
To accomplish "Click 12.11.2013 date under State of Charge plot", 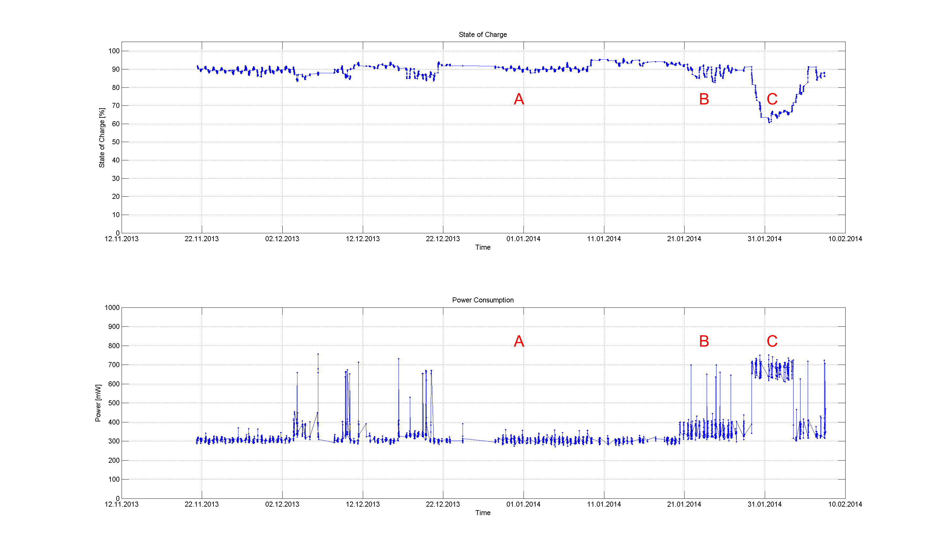I will [x=122, y=239].
